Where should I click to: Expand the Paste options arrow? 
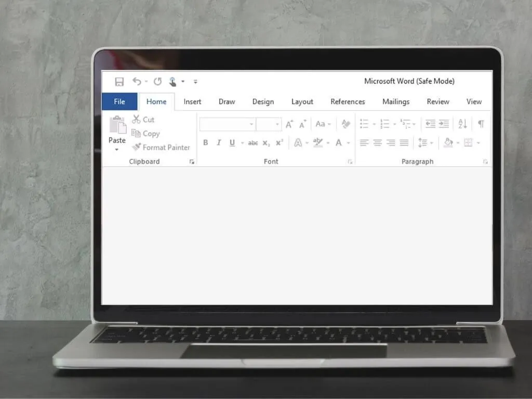point(117,150)
